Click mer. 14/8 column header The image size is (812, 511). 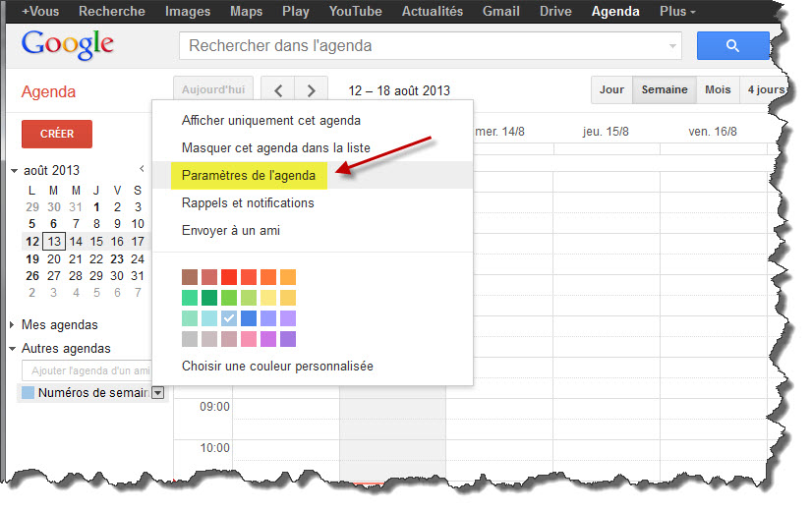tap(499, 132)
